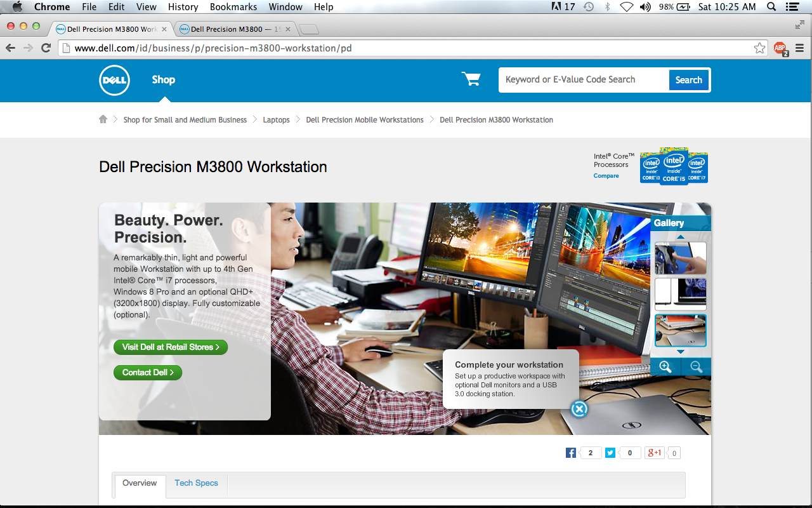Switch to Overview tab

click(140, 483)
